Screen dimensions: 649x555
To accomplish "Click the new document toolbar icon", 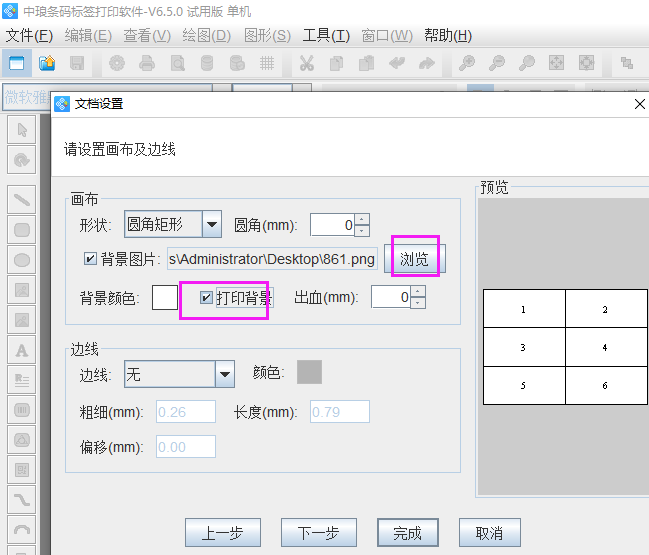I will (17, 63).
